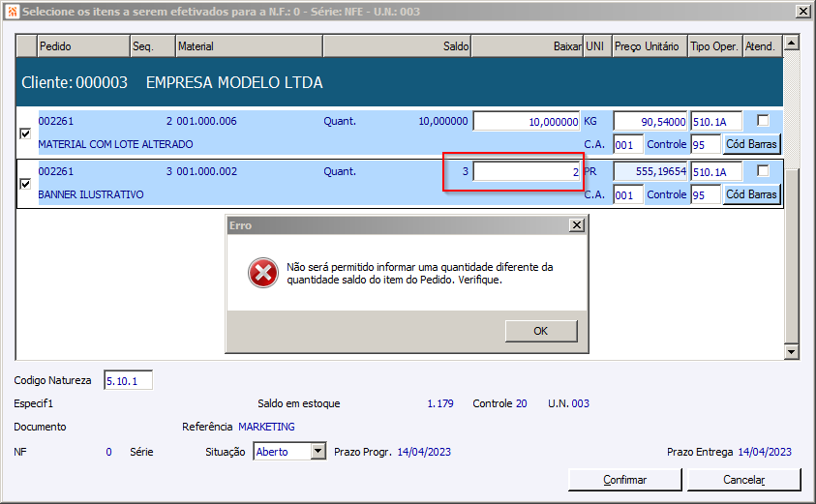The height and width of the screenshot is (504, 816).
Task: Click Controle field 95 of first item
Action: tap(706, 144)
